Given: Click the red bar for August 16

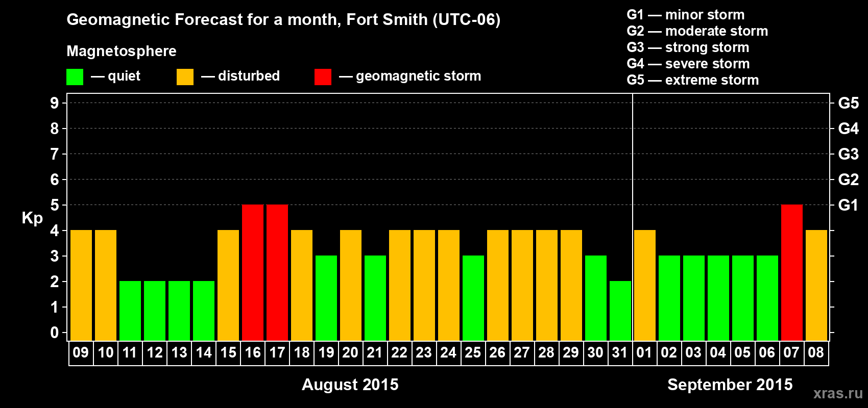Looking at the screenshot, I should [x=253, y=272].
